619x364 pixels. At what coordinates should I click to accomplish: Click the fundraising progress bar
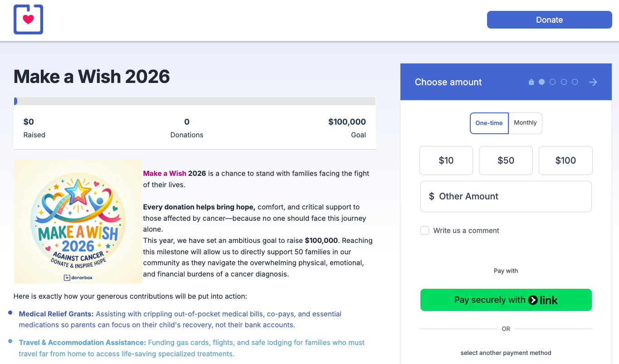[195, 101]
